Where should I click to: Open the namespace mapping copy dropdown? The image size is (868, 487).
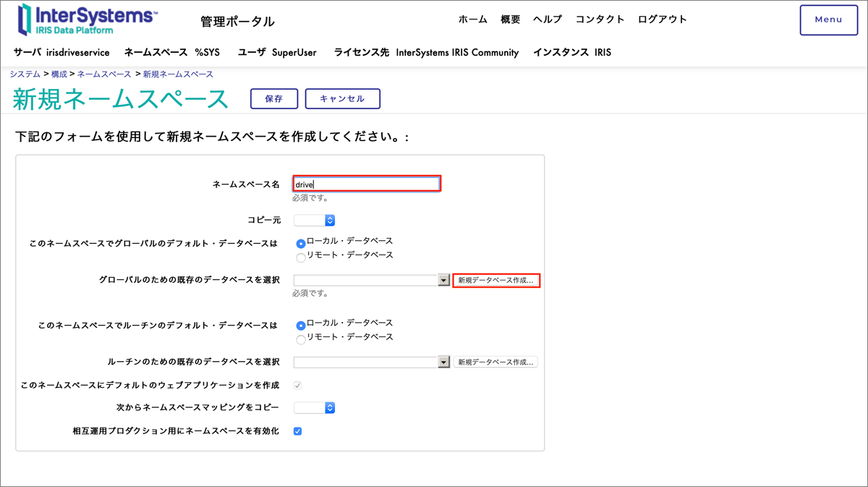click(x=314, y=407)
